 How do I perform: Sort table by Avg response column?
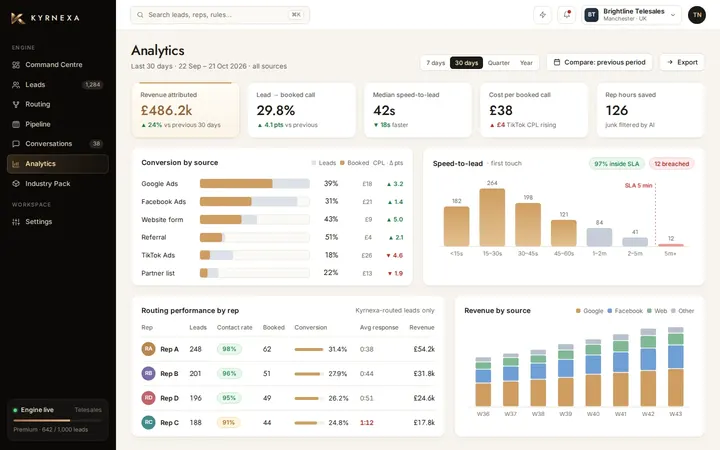pyautogui.click(x=379, y=327)
